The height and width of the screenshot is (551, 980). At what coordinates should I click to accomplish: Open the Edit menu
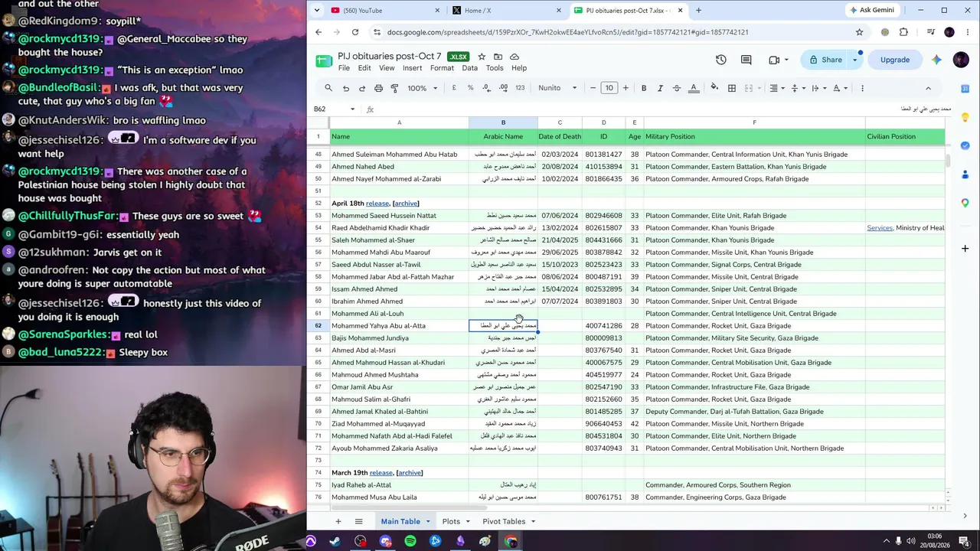click(364, 68)
